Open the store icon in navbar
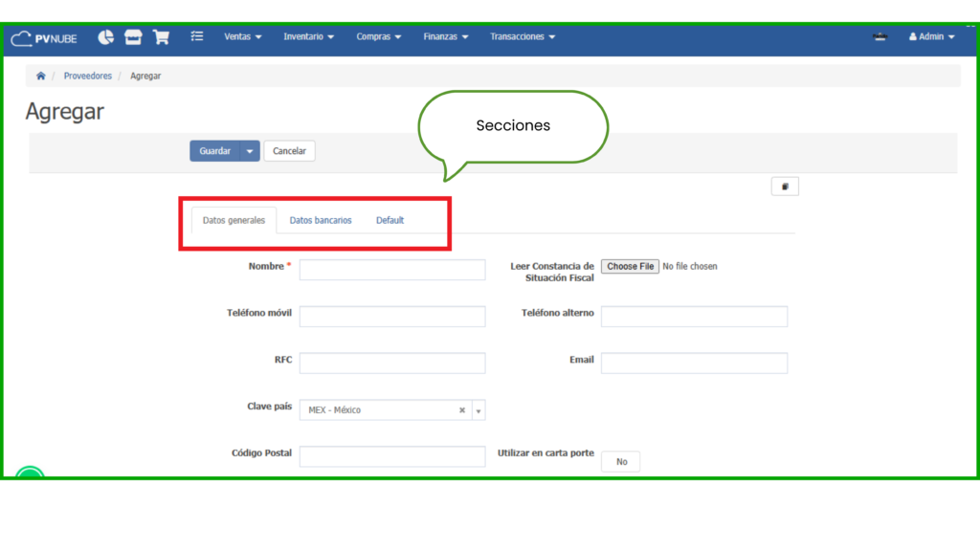Screen dimensions: 980x551 133,37
